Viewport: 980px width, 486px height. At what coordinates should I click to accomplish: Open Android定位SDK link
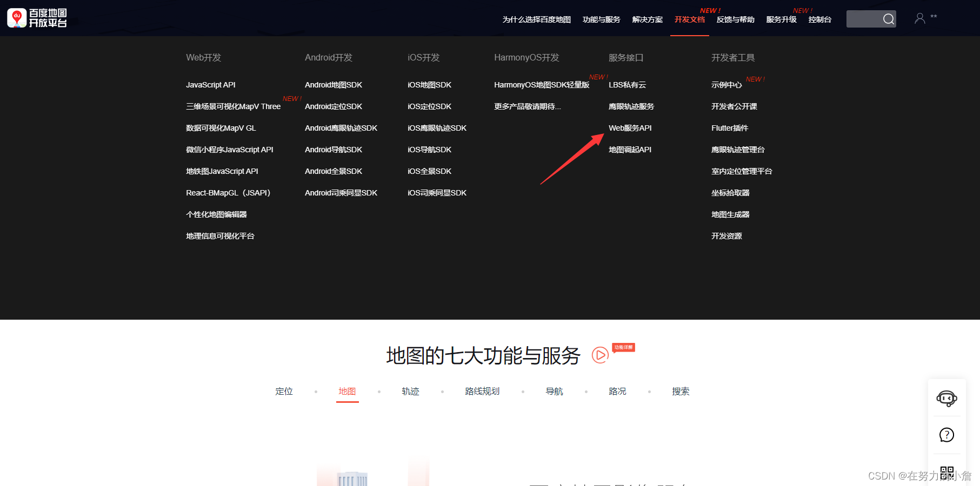click(x=334, y=106)
